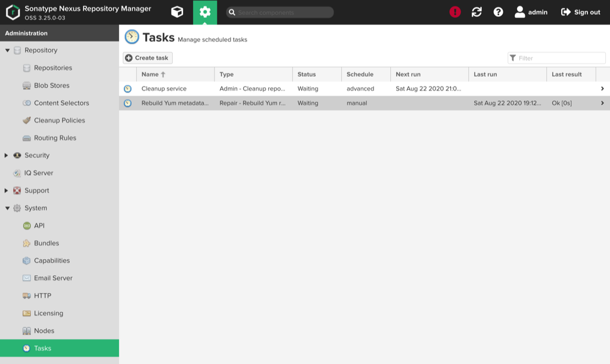Click the Next run column header
This screenshot has height=364, width=610.
point(430,74)
